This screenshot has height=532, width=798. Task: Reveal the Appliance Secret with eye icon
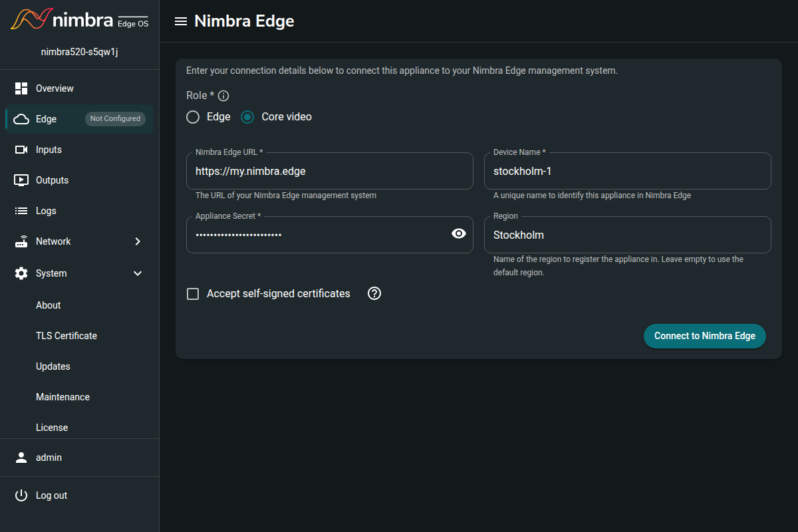459,233
